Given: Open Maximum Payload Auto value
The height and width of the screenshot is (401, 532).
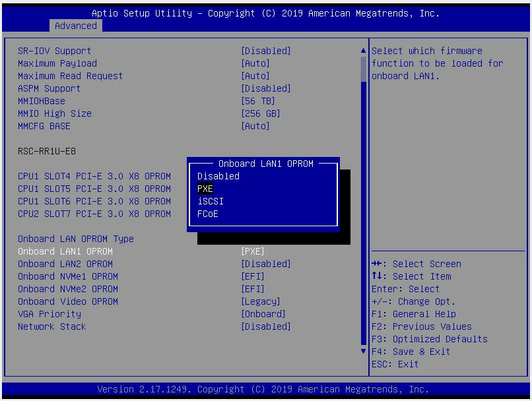Looking at the screenshot, I should click(255, 63).
